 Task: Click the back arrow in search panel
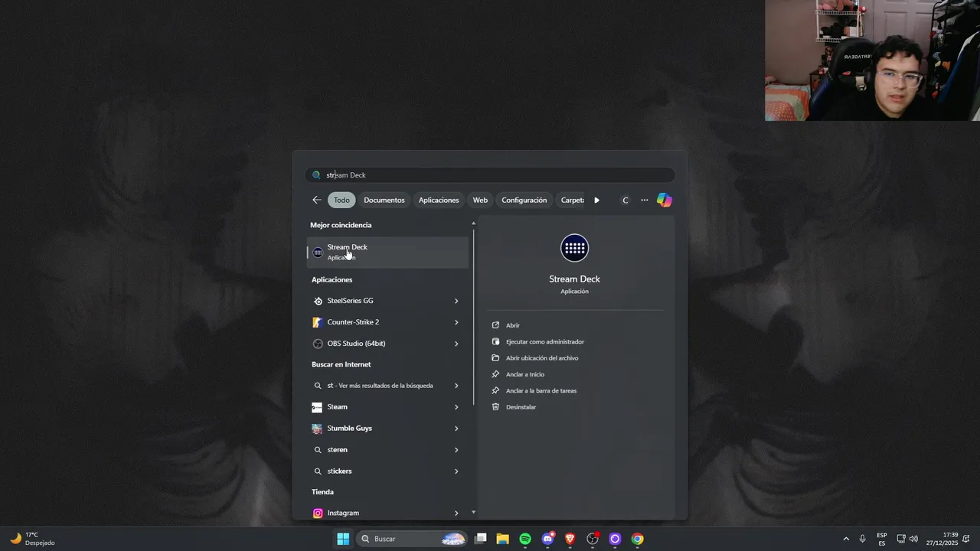[x=317, y=200]
